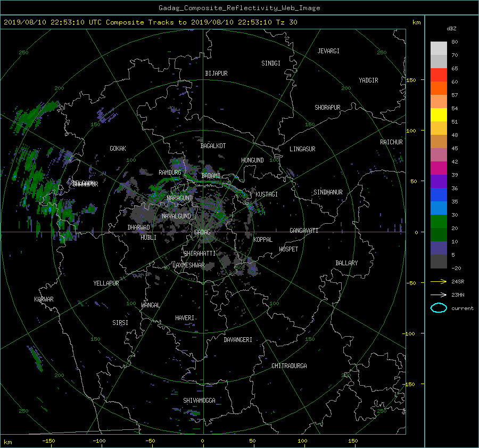This screenshot has height=448, width=479.
Task: Click the CHITRADURGA city label
Action: [x=289, y=366]
